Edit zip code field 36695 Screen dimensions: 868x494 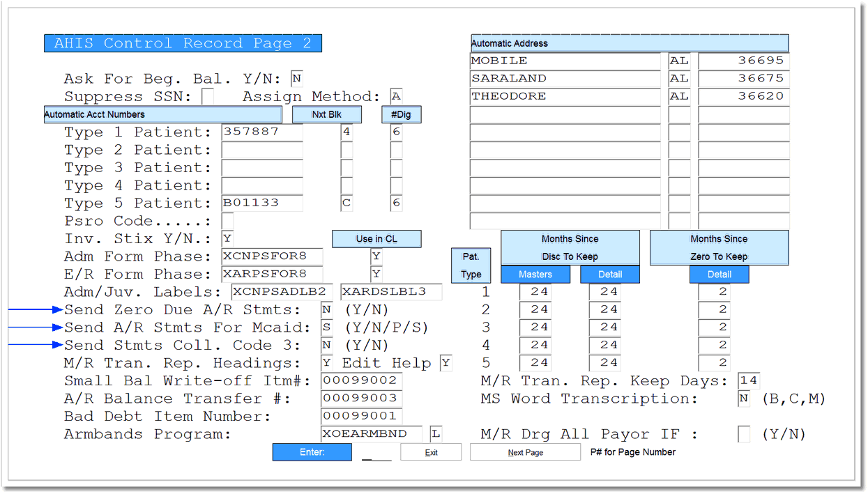[743, 61]
